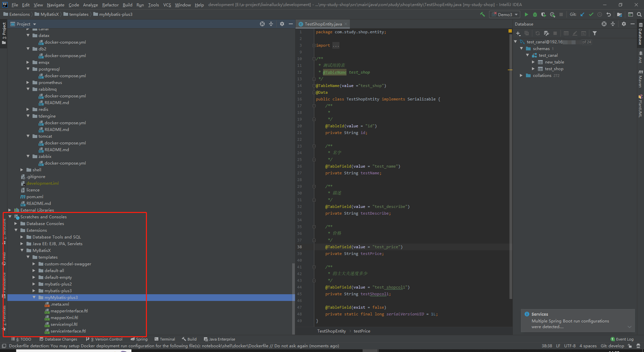Start debugging with the bug icon

coord(535,14)
